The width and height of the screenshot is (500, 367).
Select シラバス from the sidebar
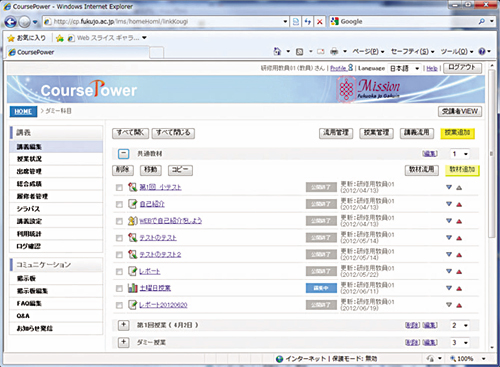click(56, 209)
